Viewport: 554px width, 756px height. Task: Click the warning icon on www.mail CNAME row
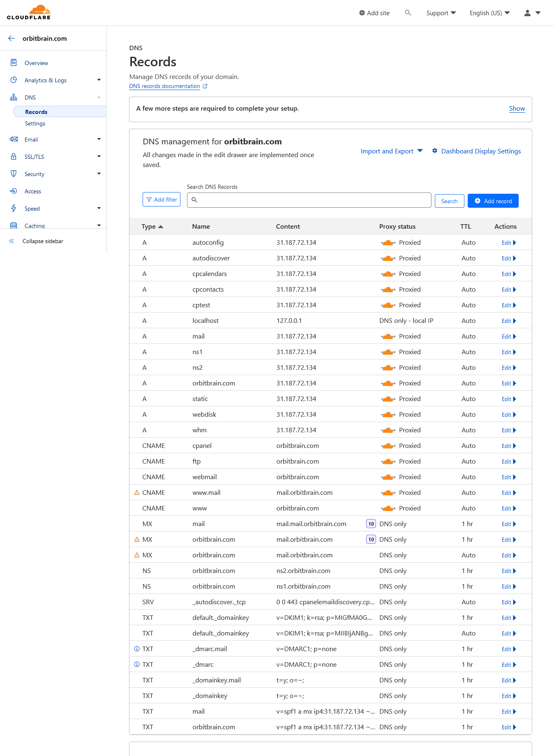click(137, 492)
